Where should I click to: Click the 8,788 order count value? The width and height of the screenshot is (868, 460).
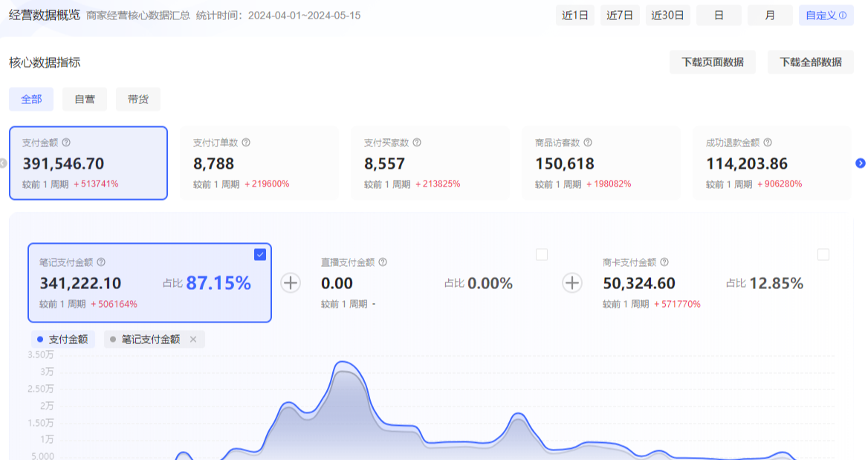pyautogui.click(x=214, y=163)
